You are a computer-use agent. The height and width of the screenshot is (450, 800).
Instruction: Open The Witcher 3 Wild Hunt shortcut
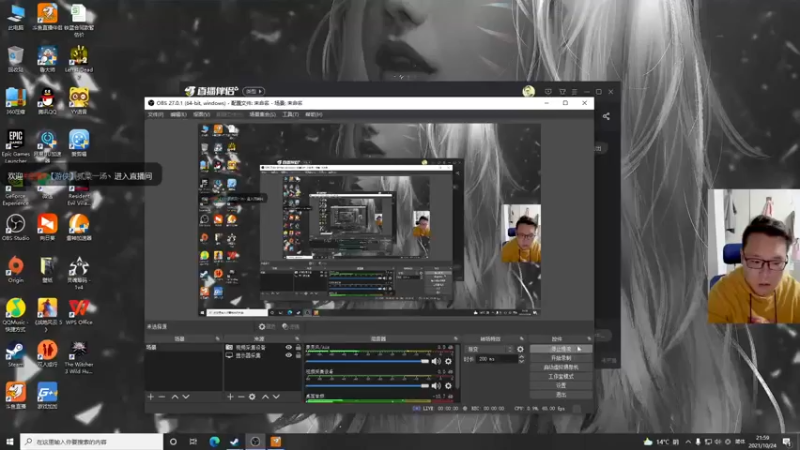click(79, 357)
